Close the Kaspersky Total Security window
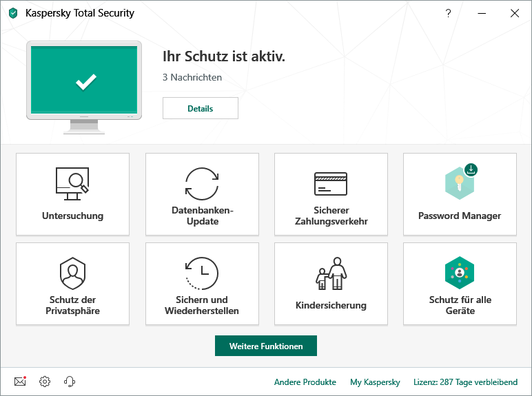Image resolution: width=532 pixels, height=396 pixels. [515, 13]
